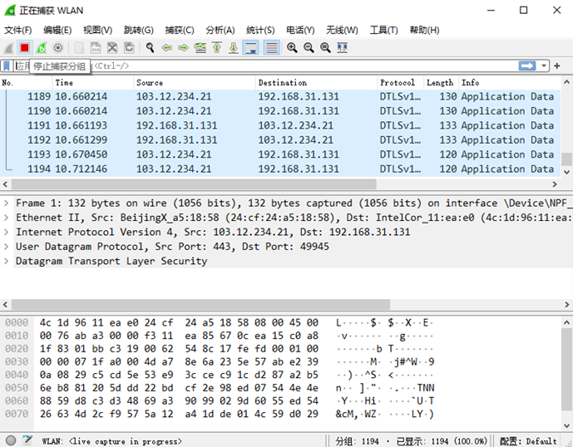The width and height of the screenshot is (573, 447).
Task: Click the save capture file icon
Action: [x=95, y=48]
